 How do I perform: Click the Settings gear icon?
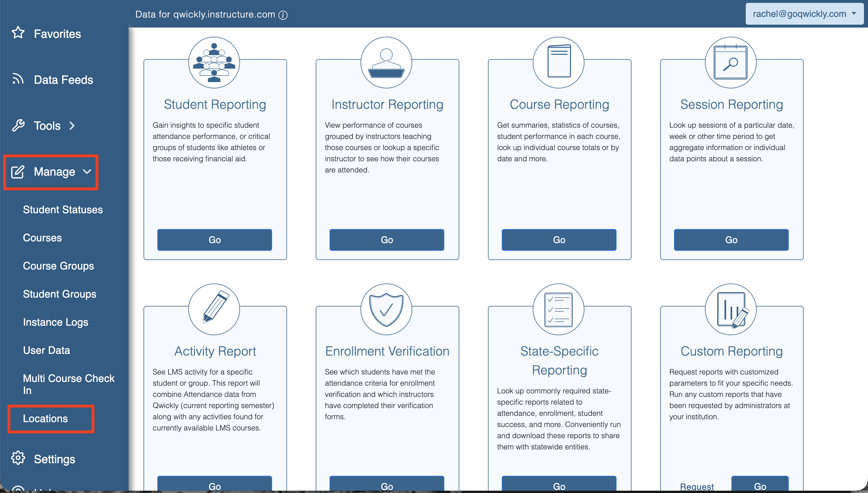click(18, 458)
